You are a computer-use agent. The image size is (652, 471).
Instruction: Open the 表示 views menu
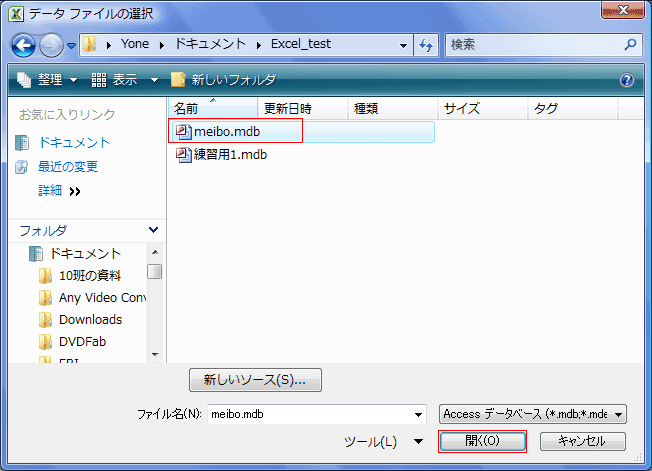(114, 79)
